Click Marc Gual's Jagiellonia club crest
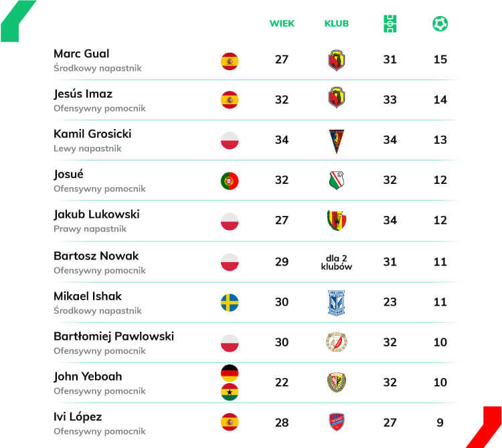 (336, 60)
